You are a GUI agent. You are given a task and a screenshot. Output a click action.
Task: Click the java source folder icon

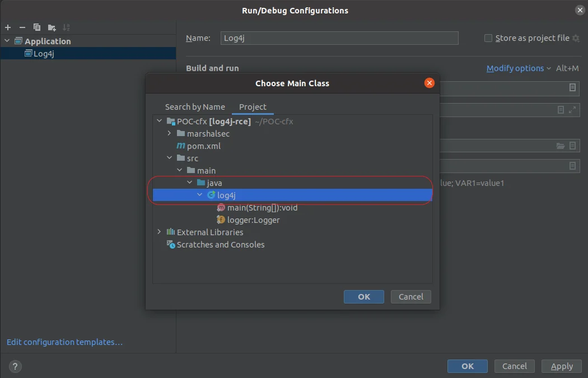[x=201, y=183]
